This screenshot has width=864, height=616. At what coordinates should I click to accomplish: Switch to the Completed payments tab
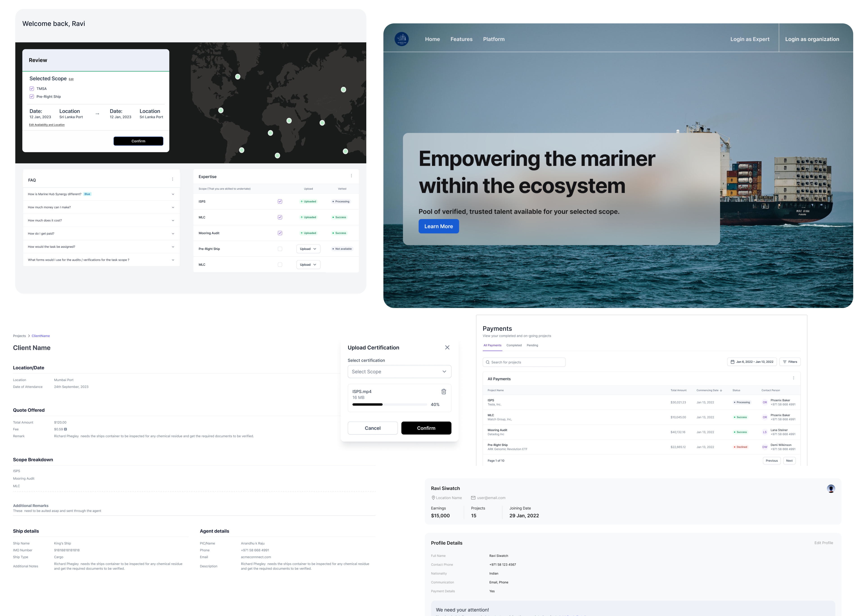[514, 345]
